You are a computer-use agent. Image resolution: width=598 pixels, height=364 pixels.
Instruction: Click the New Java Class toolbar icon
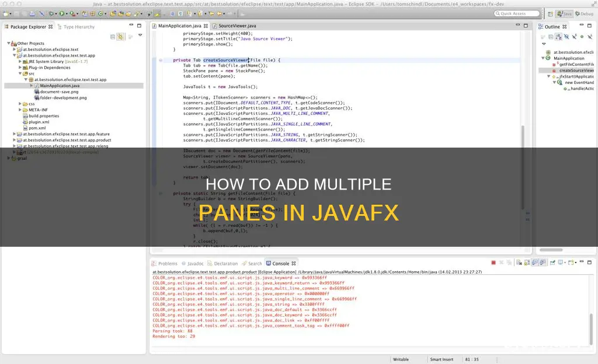pyautogui.click(x=100, y=13)
